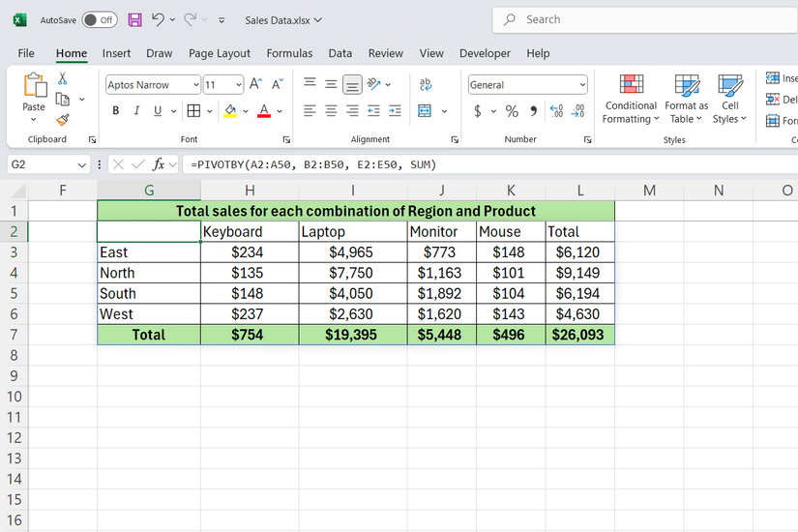This screenshot has height=532, width=798.
Task: Switch to the Page Layout tab
Action: (x=220, y=53)
